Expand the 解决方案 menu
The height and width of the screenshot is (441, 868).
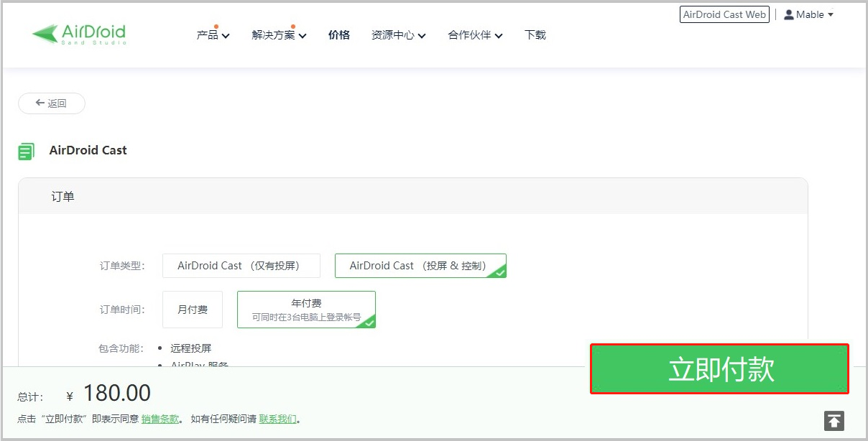click(279, 34)
